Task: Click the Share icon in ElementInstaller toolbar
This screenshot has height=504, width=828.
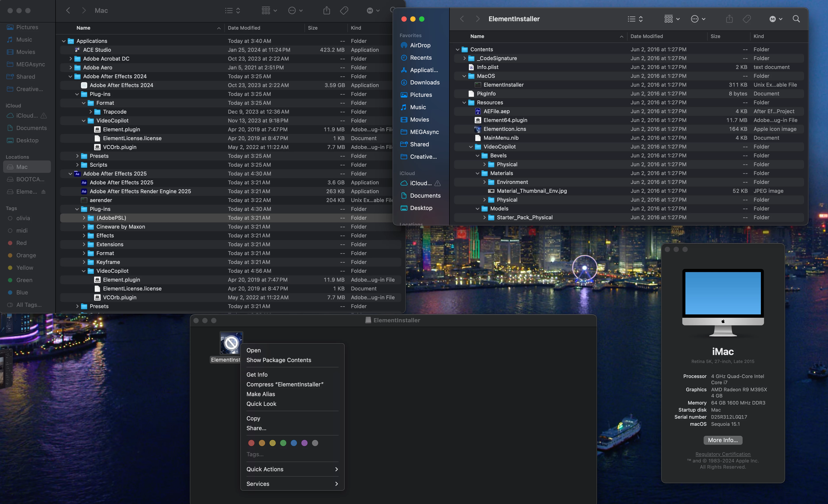Action: pos(729,19)
